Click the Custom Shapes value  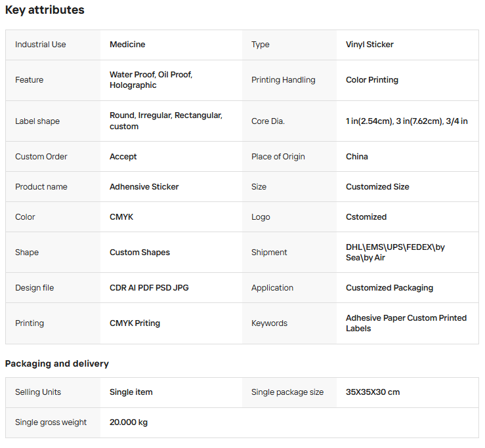[140, 253]
